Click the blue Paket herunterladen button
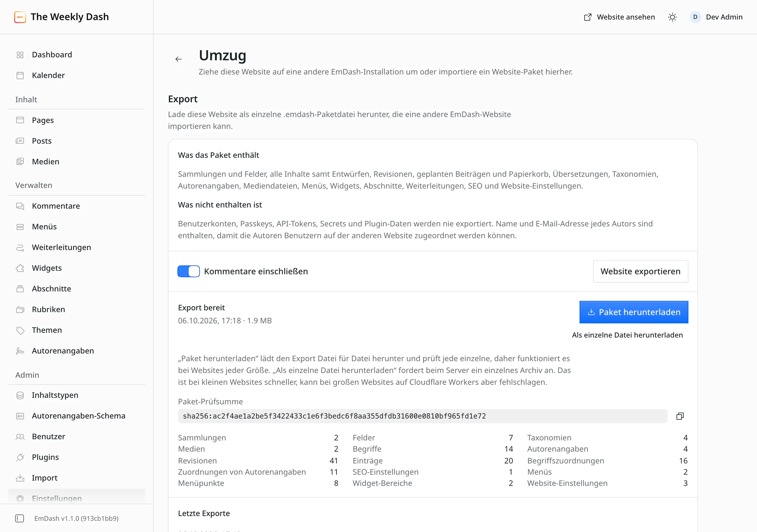Screen dimensions: 757x532 pyautogui.click(x=634, y=312)
